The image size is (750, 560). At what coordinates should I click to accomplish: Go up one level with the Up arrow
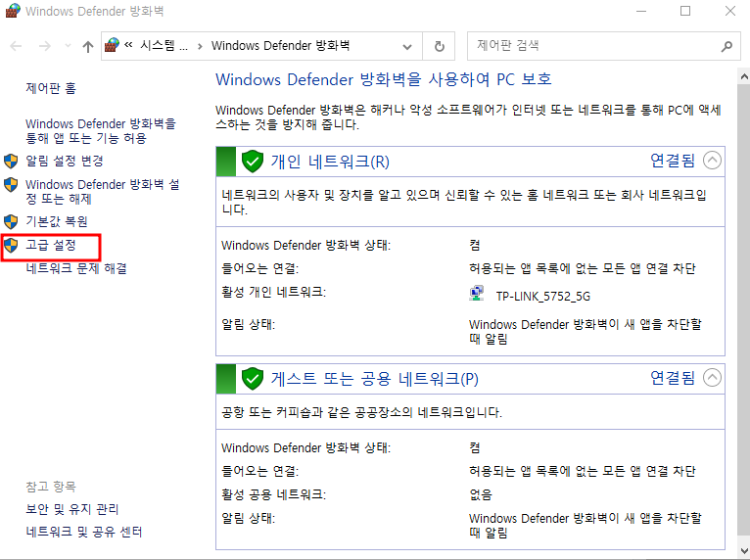tap(87, 46)
